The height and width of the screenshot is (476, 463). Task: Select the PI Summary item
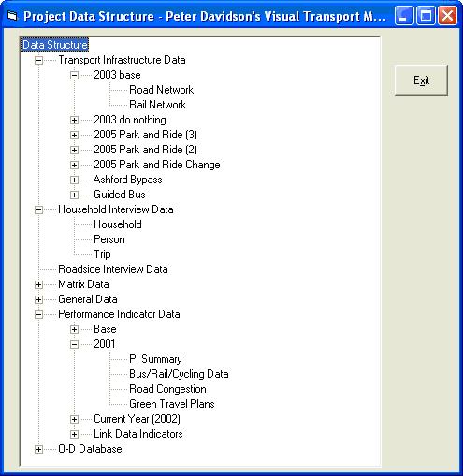(x=155, y=359)
